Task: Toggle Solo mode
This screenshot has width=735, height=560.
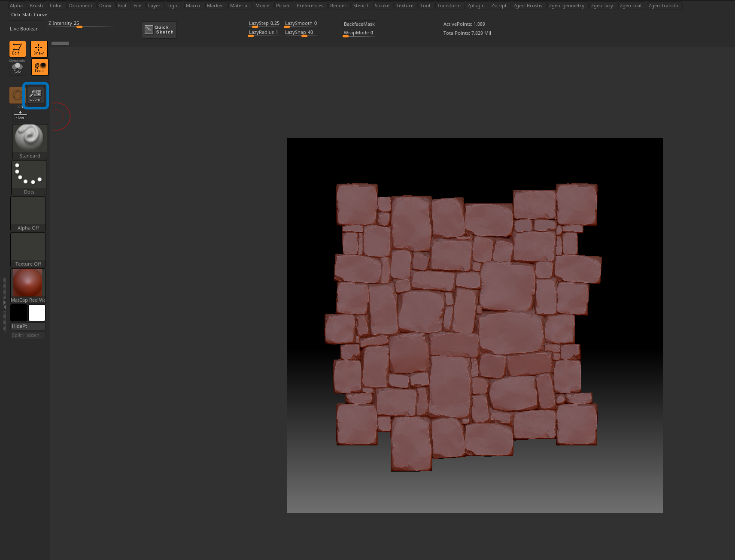Action: (17, 67)
